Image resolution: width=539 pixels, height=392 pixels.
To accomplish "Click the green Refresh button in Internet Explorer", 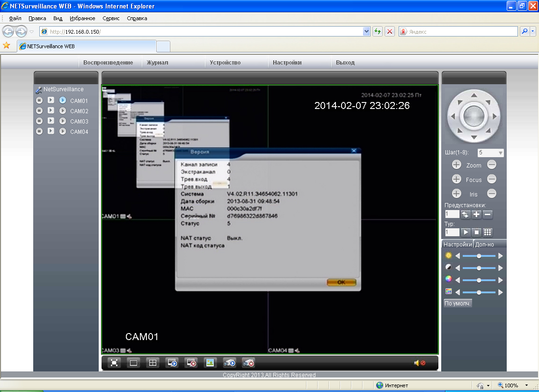I will pos(378,32).
